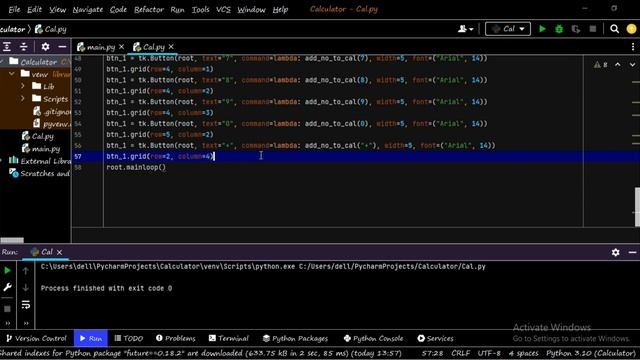Close the Cal run tab
Image resolution: width=640 pixels, height=360 pixels.
click(x=60, y=252)
